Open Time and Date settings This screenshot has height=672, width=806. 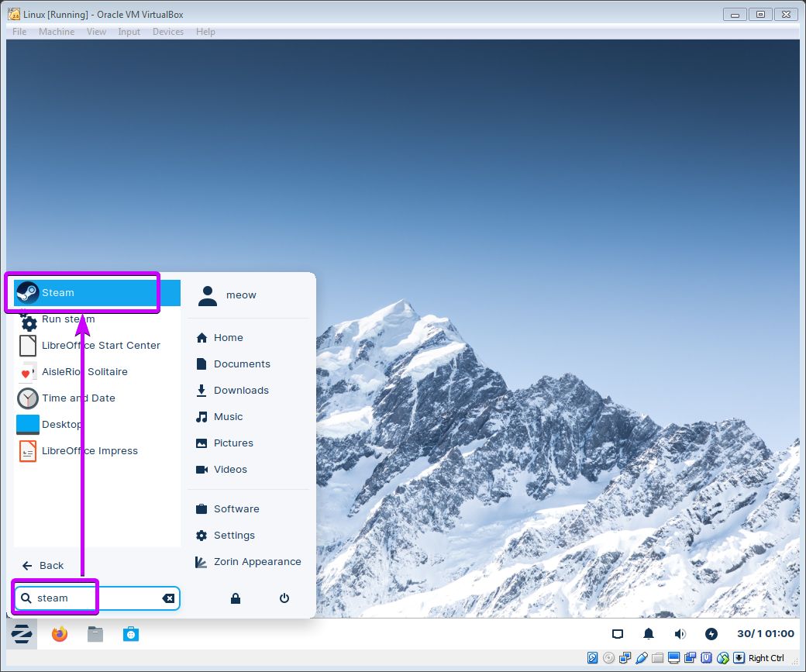tap(97, 398)
